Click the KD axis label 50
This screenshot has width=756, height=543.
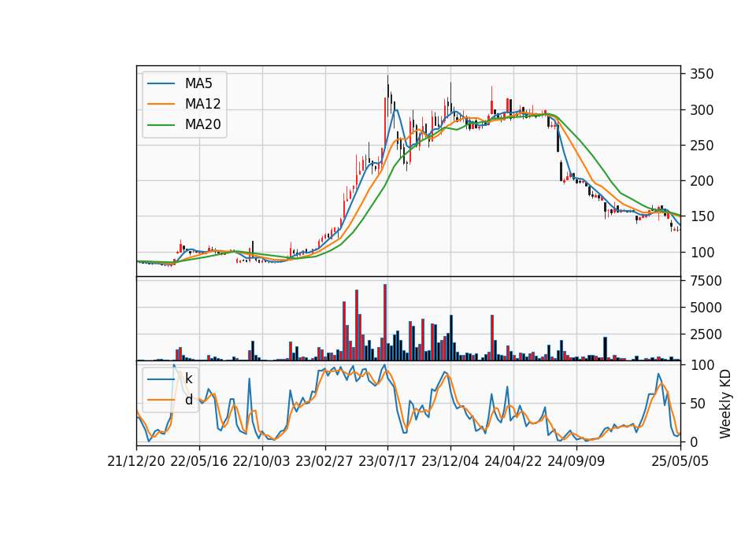(x=699, y=403)
